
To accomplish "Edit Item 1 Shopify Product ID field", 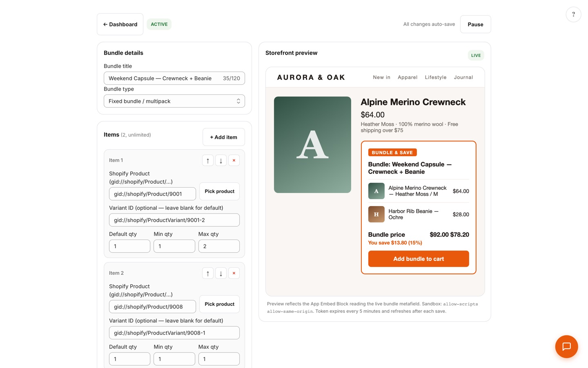I will click(152, 194).
